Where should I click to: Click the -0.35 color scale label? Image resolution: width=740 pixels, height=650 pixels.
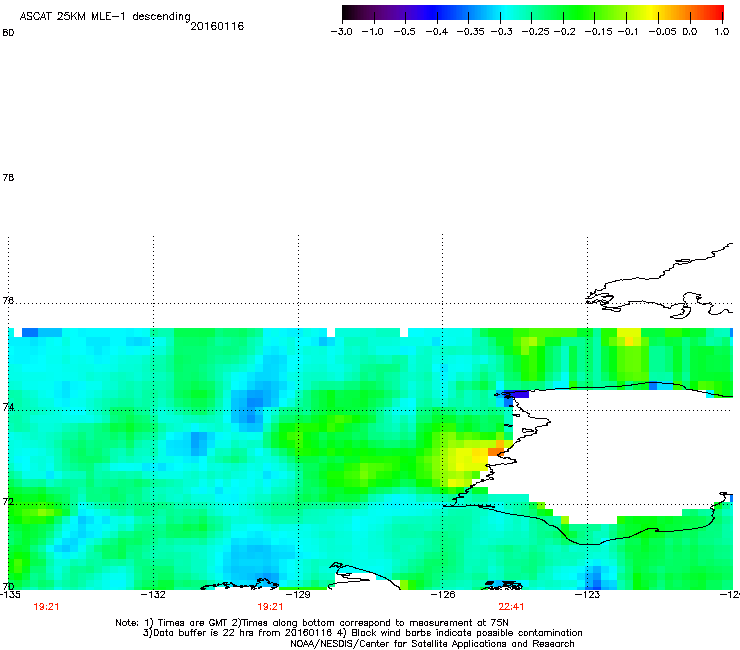click(471, 32)
